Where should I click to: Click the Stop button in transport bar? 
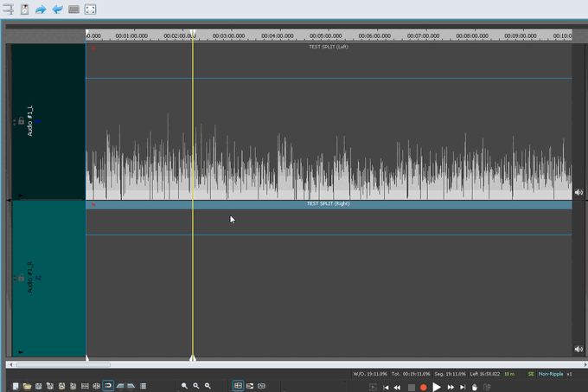click(412, 387)
